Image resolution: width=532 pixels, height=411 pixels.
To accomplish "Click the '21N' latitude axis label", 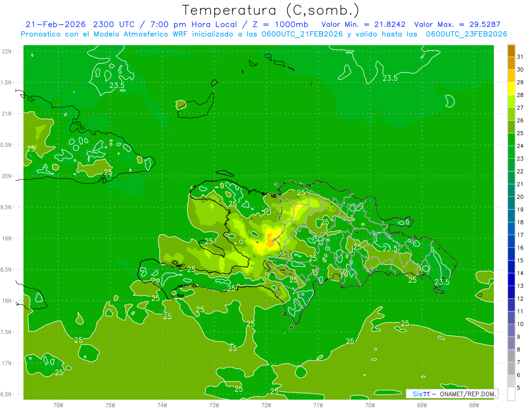I will [8, 114].
